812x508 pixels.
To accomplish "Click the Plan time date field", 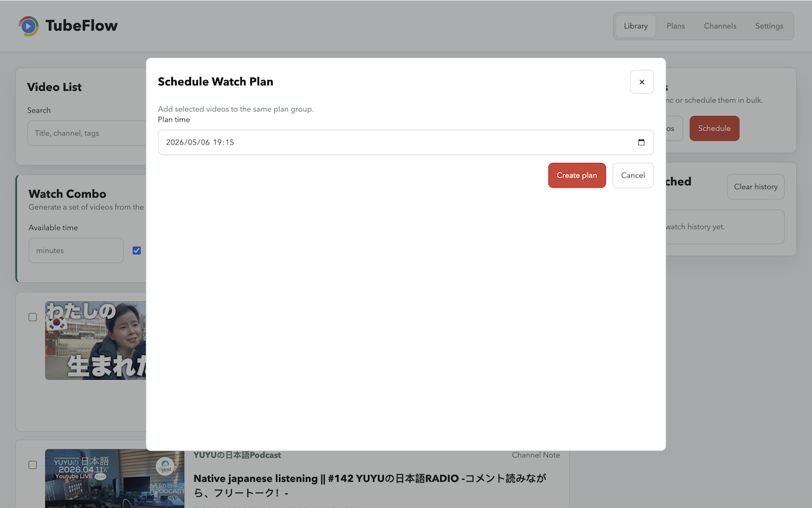I will 405,142.
